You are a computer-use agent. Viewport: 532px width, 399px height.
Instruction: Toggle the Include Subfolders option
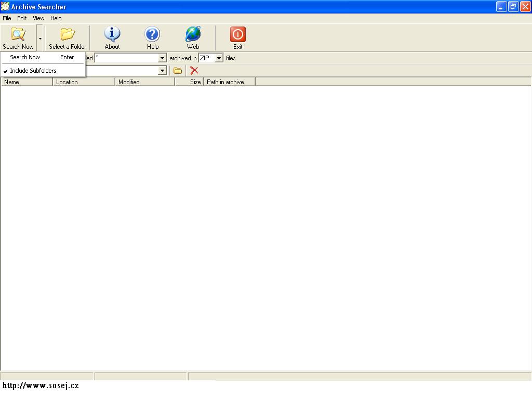pyautogui.click(x=43, y=71)
